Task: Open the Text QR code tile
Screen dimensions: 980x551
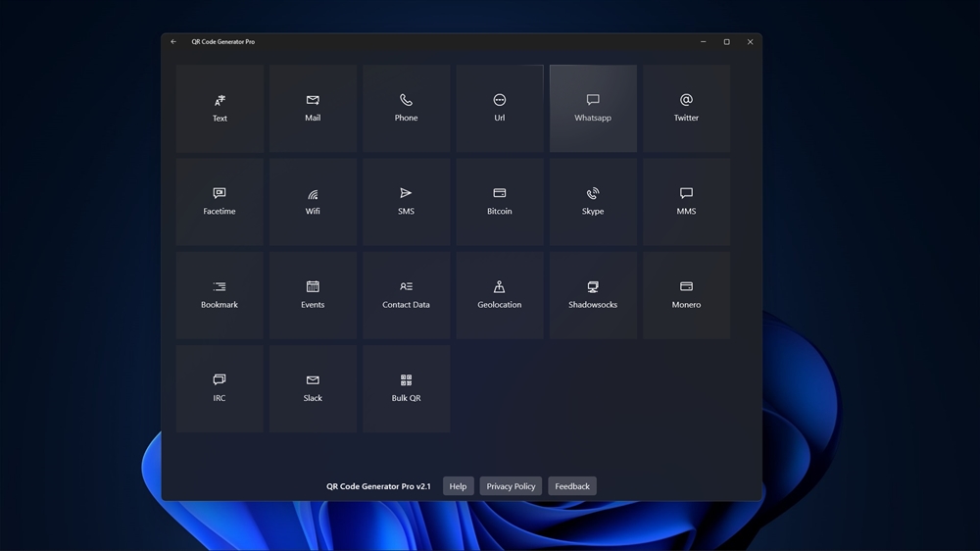Action: [x=220, y=108]
